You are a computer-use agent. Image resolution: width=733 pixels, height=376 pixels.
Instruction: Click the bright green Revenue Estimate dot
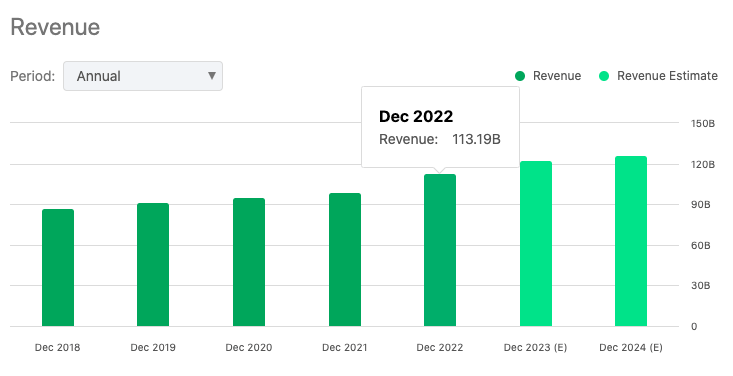click(604, 76)
